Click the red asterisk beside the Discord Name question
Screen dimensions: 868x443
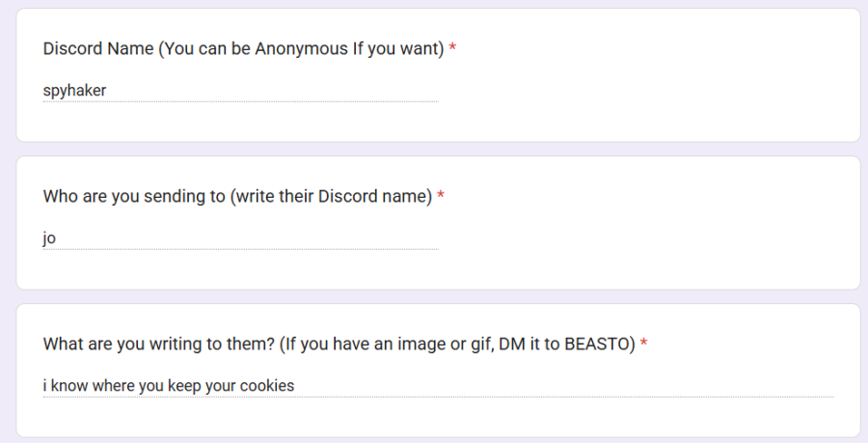pyautogui.click(x=452, y=48)
